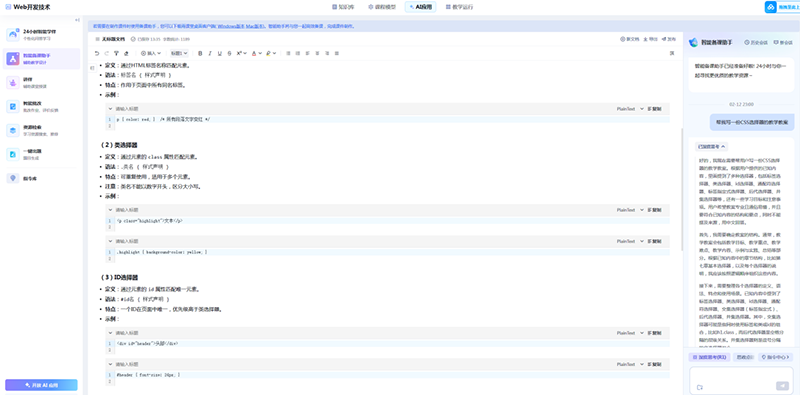Click the attach folder icon in chat input
Image resolution: width=800 pixels, height=395 pixels.
[x=700, y=387]
